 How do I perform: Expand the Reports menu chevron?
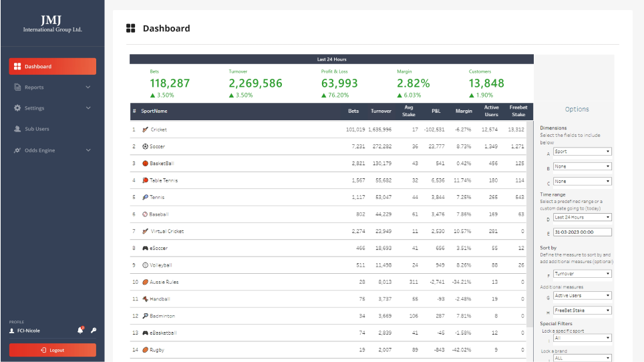[x=88, y=87]
